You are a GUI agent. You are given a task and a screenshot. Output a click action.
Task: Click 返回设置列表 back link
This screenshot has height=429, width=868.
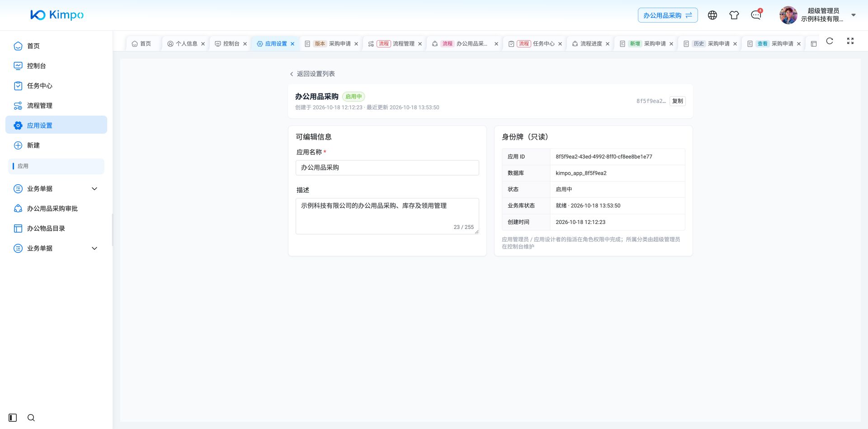click(x=312, y=74)
